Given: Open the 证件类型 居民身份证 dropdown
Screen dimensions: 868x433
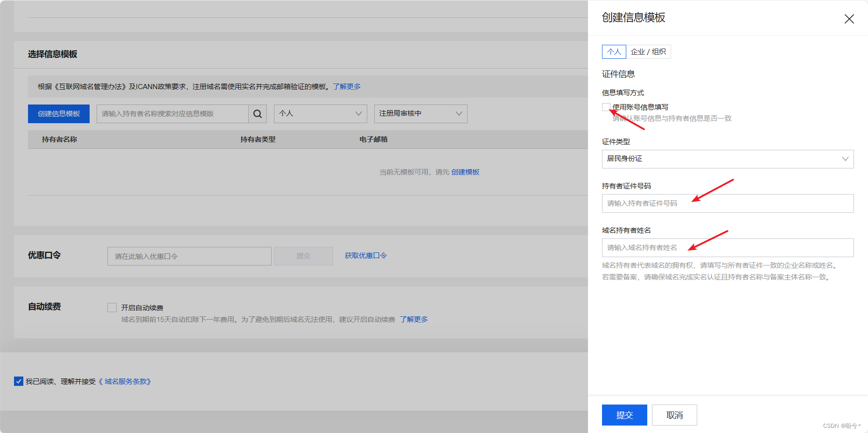Looking at the screenshot, I should tap(728, 159).
